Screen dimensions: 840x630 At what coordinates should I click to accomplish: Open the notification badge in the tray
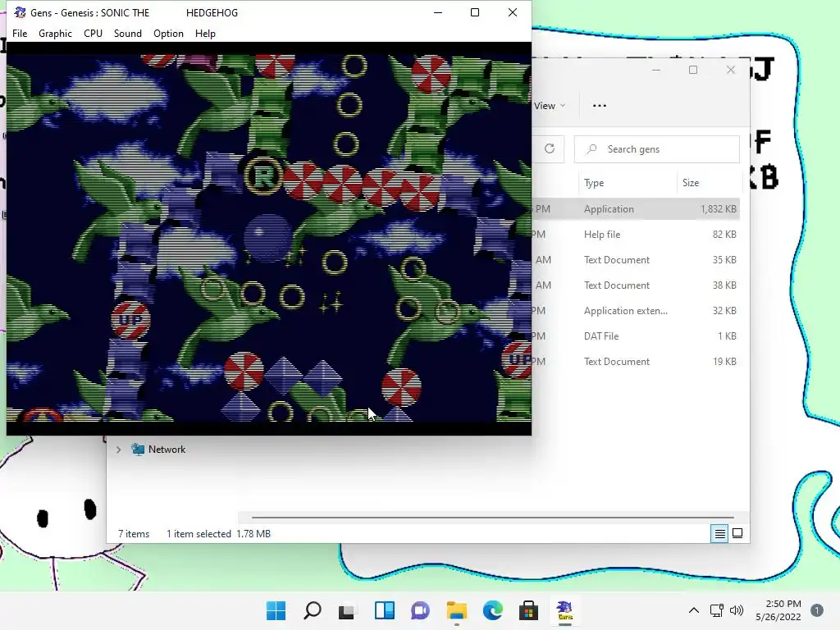click(x=817, y=610)
